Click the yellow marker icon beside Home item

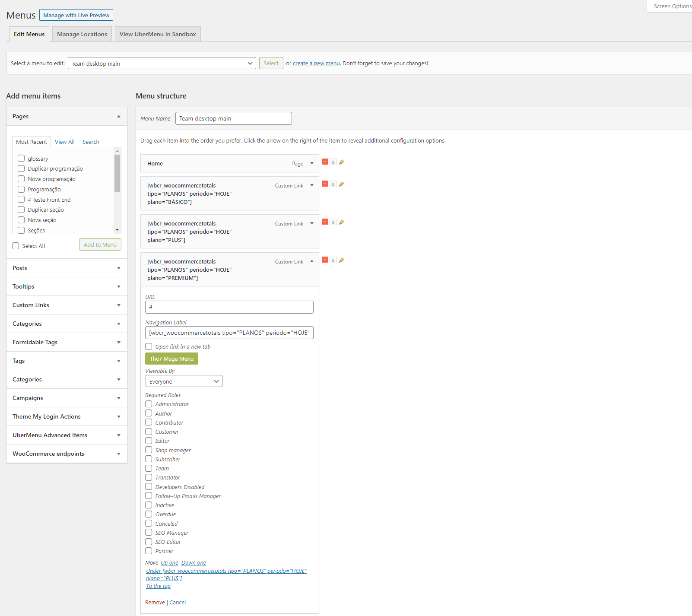coord(341,162)
